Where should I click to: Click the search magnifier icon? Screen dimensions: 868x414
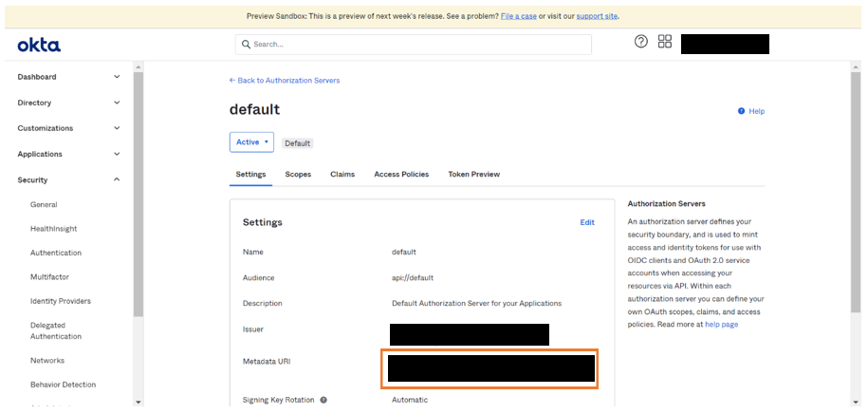[x=246, y=45]
